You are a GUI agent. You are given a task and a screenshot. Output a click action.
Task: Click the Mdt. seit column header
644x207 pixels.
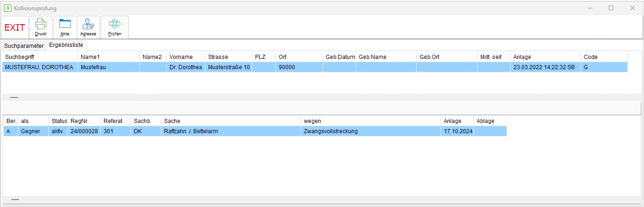point(494,57)
